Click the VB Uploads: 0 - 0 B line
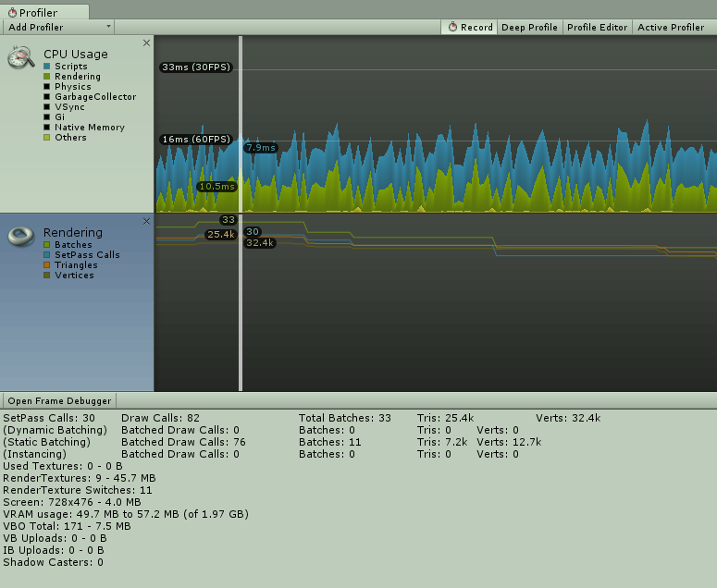Screen dimensions: 717x588 click(x=55, y=538)
